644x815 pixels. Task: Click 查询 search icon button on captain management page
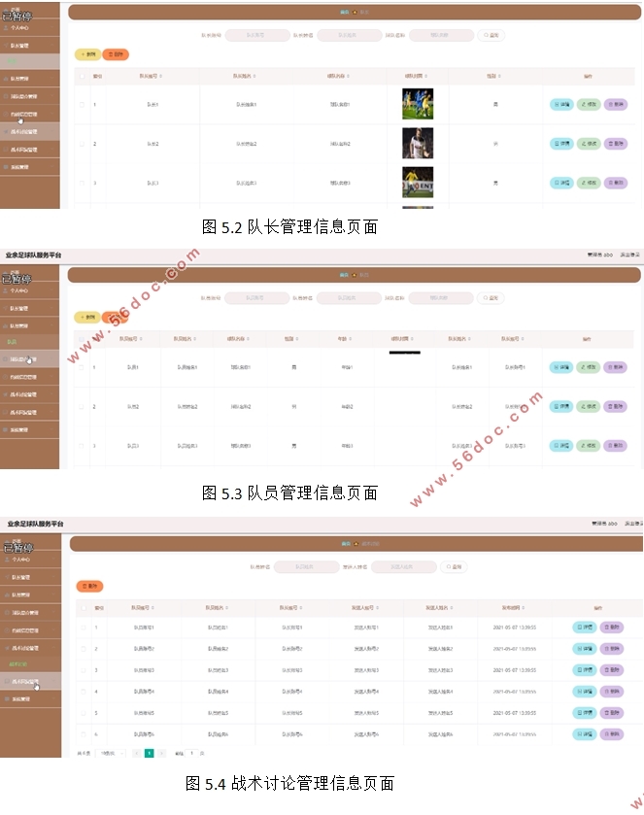[492, 35]
